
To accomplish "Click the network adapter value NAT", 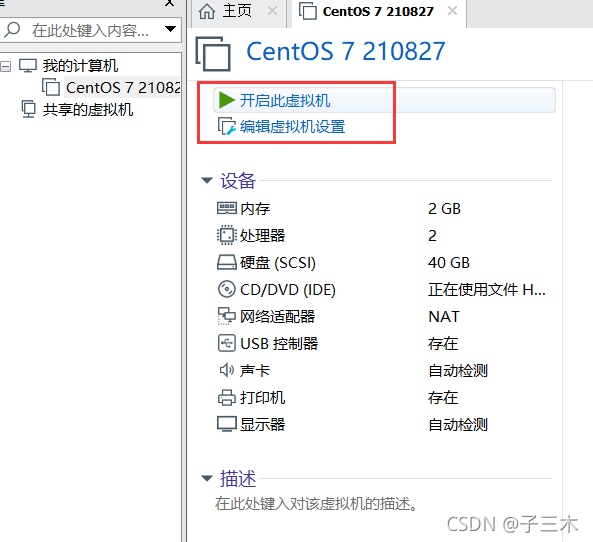I will pos(444,317).
